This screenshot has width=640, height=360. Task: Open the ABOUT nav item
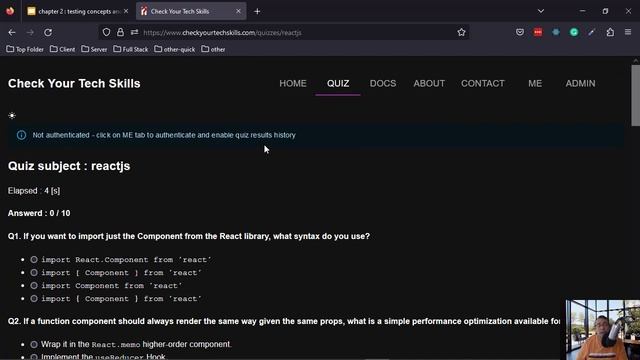click(x=429, y=84)
